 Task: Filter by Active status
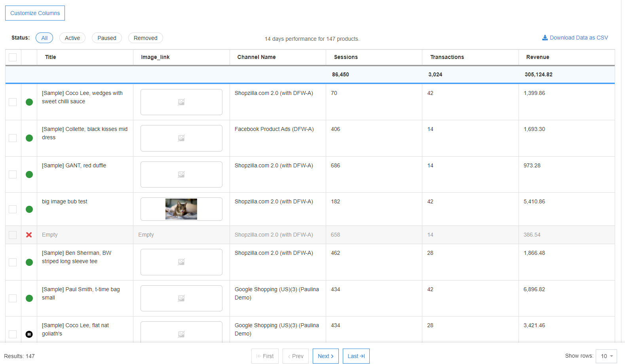pyautogui.click(x=72, y=38)
